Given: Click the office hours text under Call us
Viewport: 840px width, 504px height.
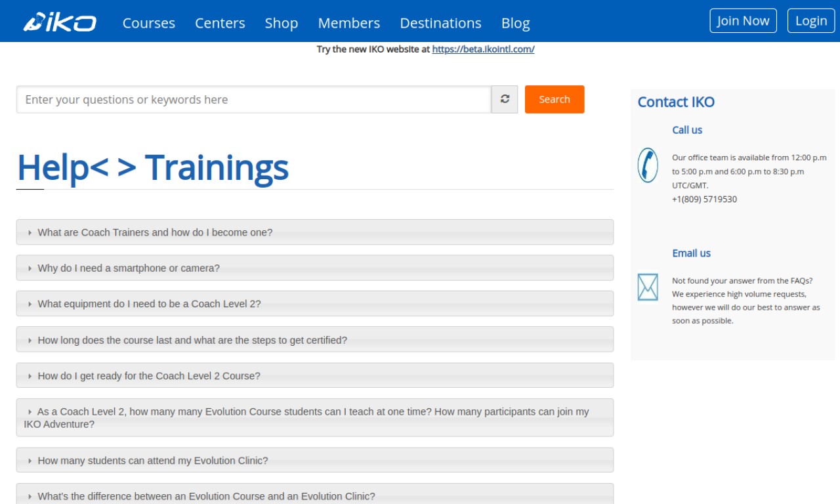Looking at the screenshot, I should coord(749,171).
